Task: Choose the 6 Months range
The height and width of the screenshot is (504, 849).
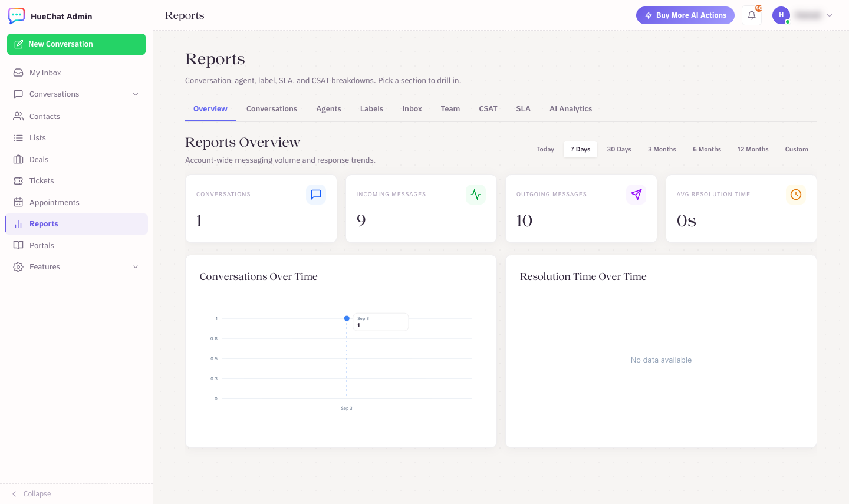Action: [707, 150]
